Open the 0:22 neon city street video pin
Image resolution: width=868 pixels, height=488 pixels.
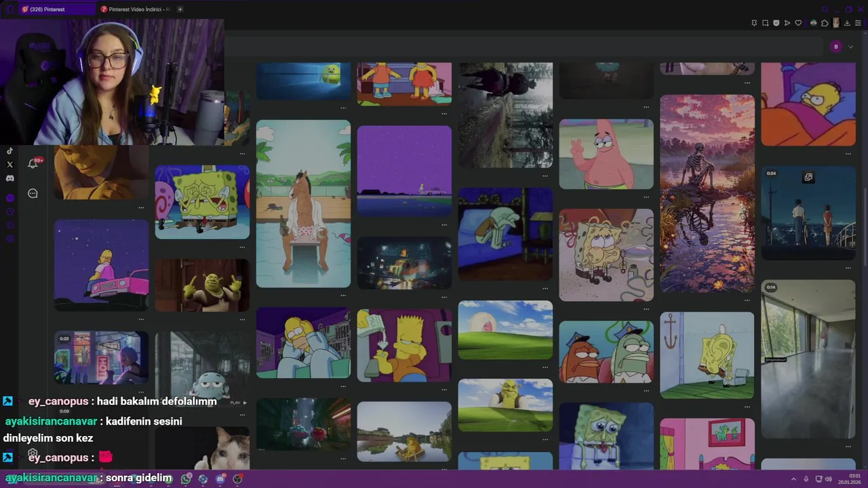101,358
